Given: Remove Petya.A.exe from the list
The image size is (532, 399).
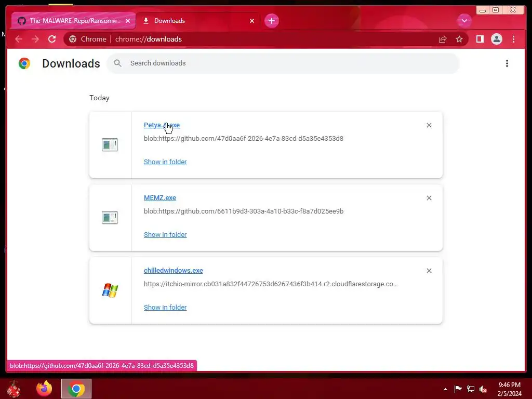Looking at the screenshot, I should tap(429, 125).
